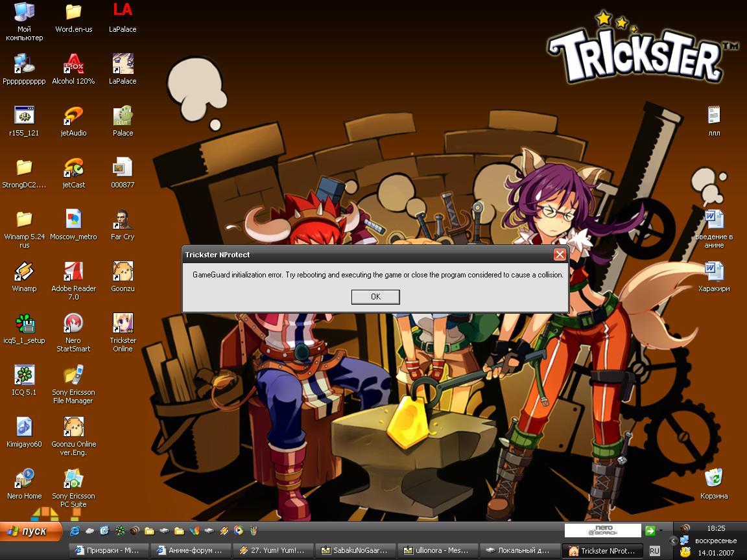Screen dimensions: 747x560
Task: Launch ICQ flower icon in Quick Launch
Action: pos(119,530)
